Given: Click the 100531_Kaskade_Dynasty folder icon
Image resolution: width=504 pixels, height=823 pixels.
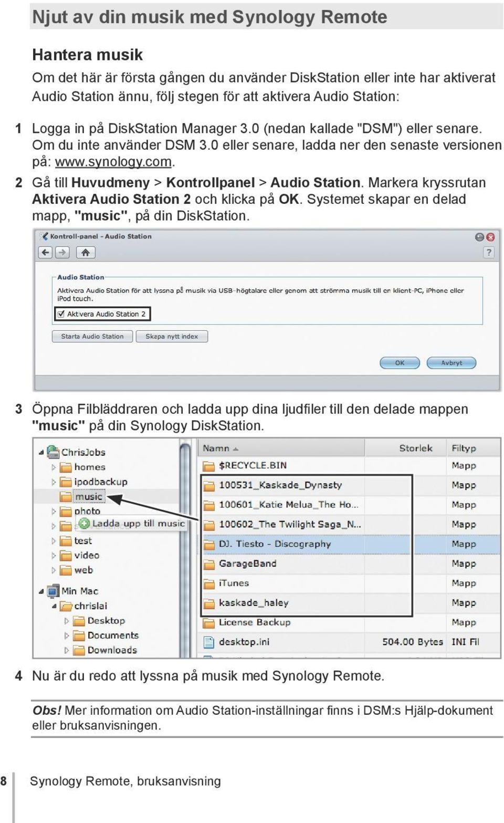Looking at the screenshot, I should coord(209,485).
